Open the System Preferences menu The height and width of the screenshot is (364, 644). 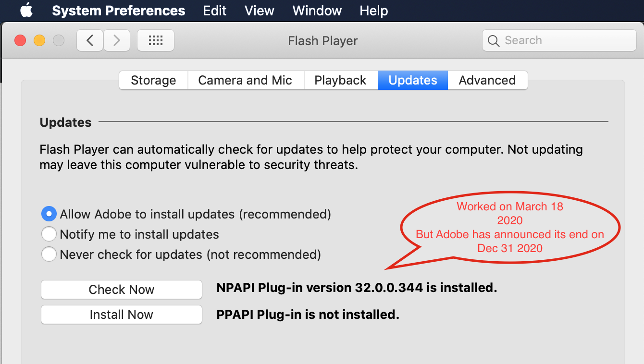pyautogui.click(x=118, y=11)
